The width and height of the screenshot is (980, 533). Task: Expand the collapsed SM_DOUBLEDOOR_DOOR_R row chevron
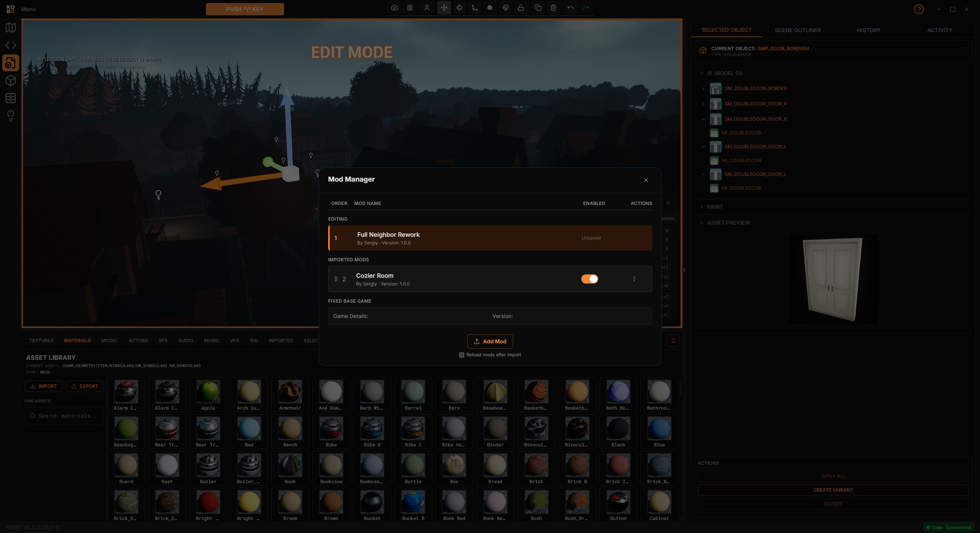tap(704, 104)
